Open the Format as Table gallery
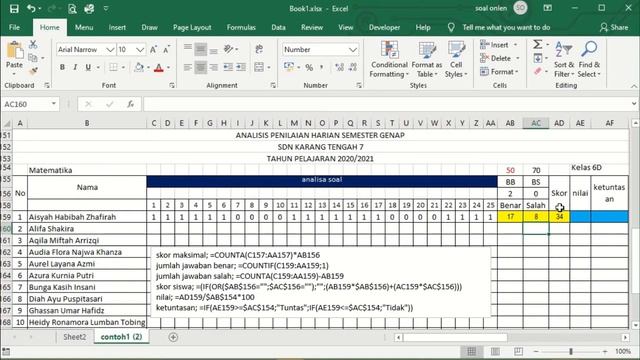Screen dimensions: 640x360 coord(427,59)
